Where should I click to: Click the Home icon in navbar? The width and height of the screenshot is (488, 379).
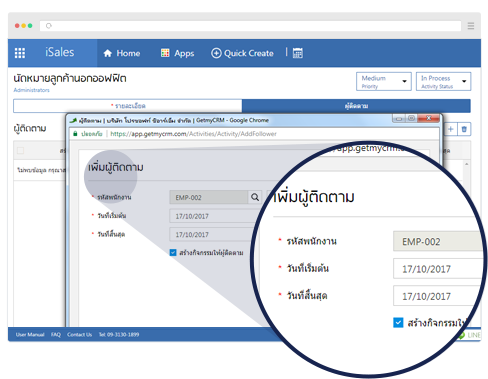pyautogui.click(x=107, y=53)
